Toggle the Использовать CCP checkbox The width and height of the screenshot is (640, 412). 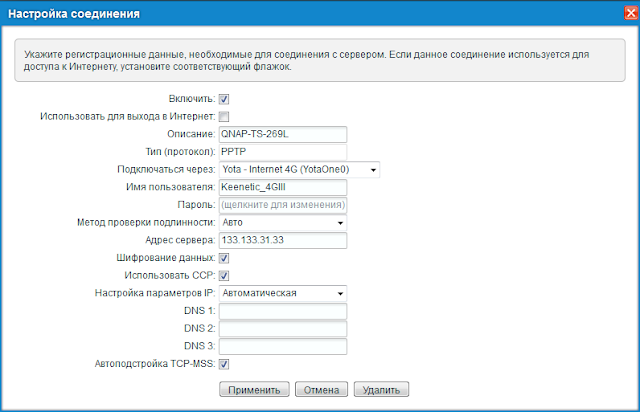(224, 276)
